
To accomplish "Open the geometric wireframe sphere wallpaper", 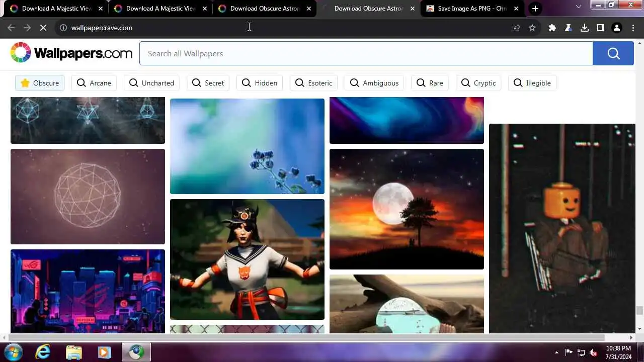I will pyautogui.click(x=88, y=197).
